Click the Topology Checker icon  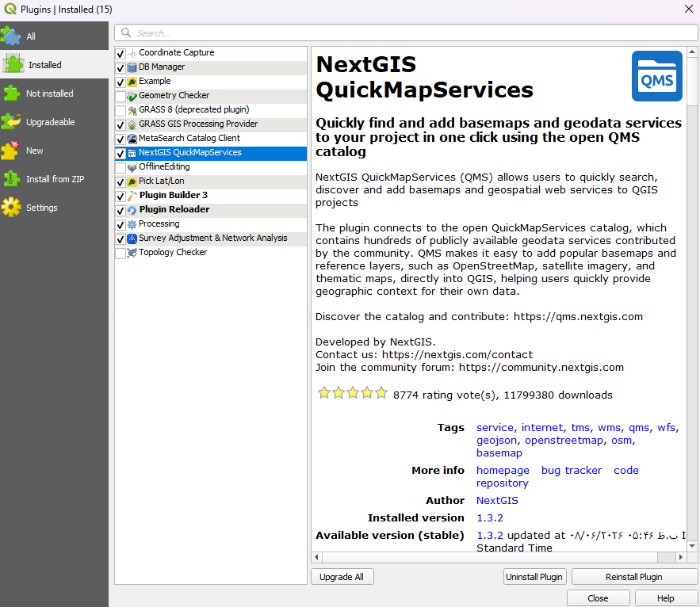[x=132, y=254]
